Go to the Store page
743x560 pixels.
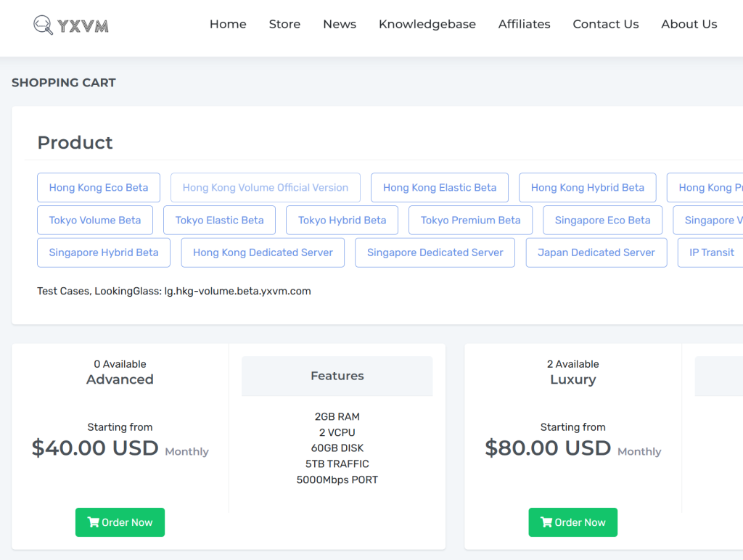[x=284, y=24]
